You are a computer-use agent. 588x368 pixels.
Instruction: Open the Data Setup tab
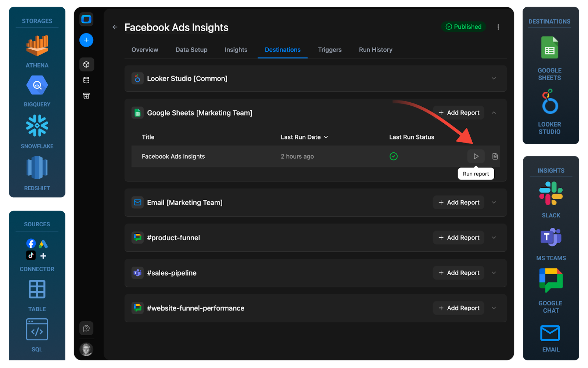(191, 50)
